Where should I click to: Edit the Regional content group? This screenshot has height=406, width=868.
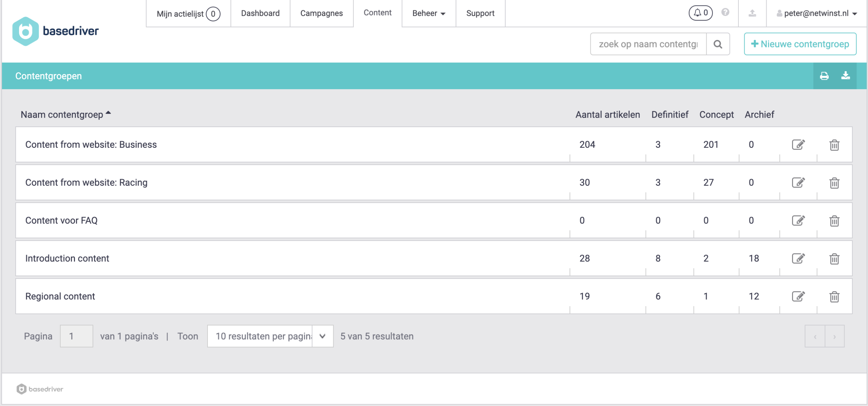tap(798, 296)
